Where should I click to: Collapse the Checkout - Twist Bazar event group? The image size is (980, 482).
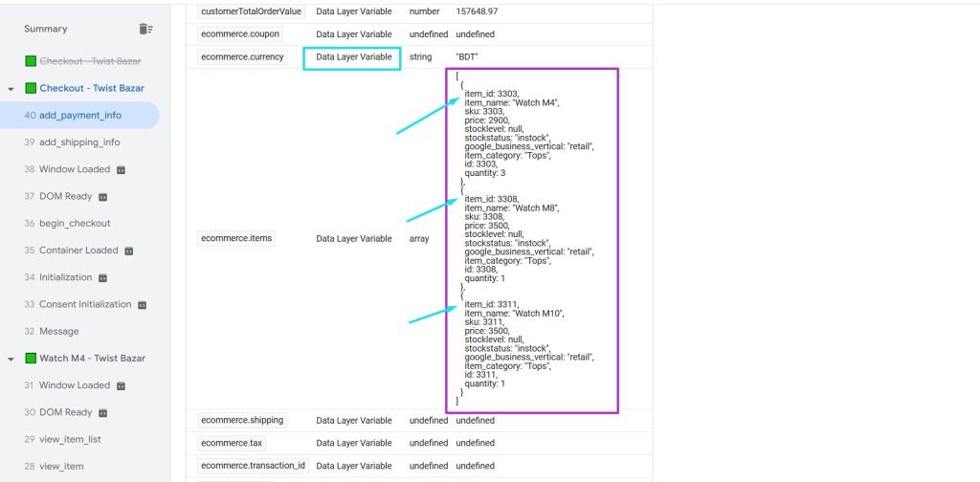(11, 89)
